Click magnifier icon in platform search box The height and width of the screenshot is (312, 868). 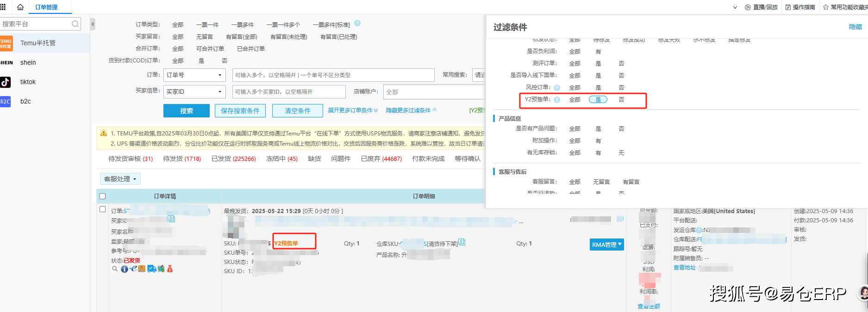[75, 24]
